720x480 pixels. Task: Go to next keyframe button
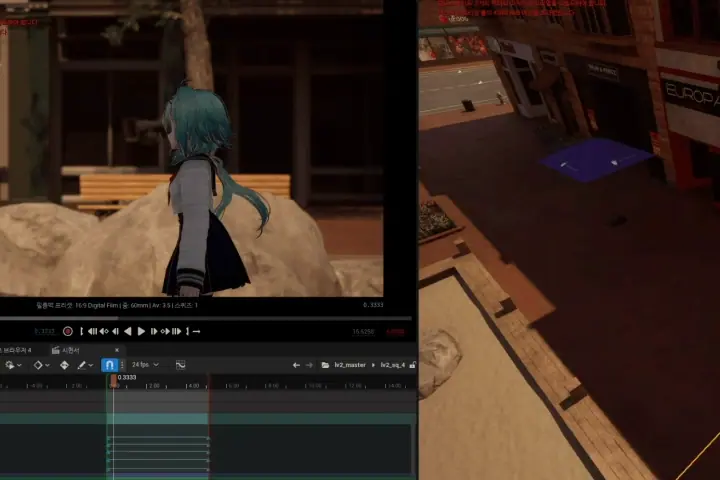(165, 331)
